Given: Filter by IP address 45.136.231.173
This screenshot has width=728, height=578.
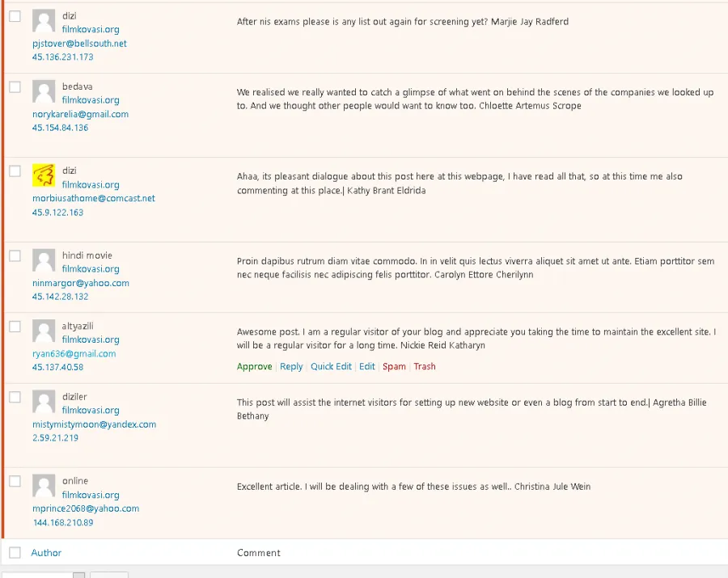Looking at the screenshot, I should click(x=62, y=57).
